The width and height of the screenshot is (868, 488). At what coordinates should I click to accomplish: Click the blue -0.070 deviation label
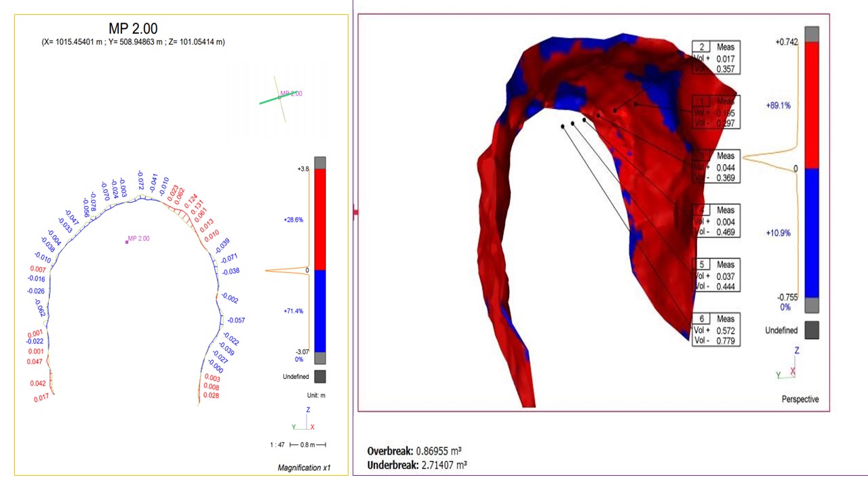[x=105, y=192]
